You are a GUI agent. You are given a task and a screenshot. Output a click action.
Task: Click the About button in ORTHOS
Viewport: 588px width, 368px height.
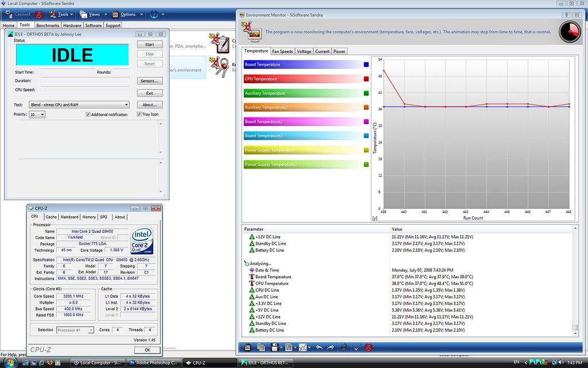[150, 105]
